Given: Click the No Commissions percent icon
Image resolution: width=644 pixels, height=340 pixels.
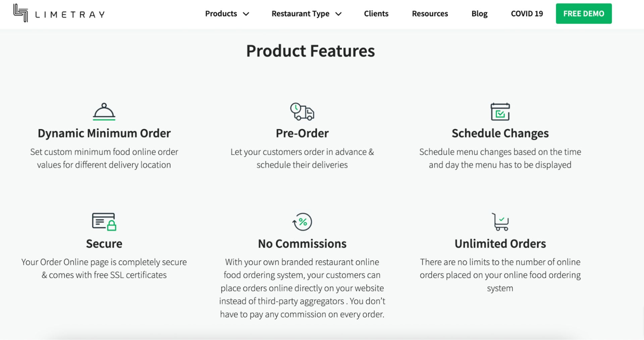Looking at the screenshot, I should pos(302,222).
